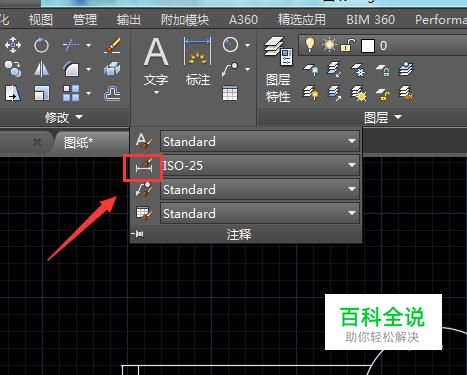467x375 pixels.
Task: Select the circular dimension tool icon
Action: tap(230, 45)
